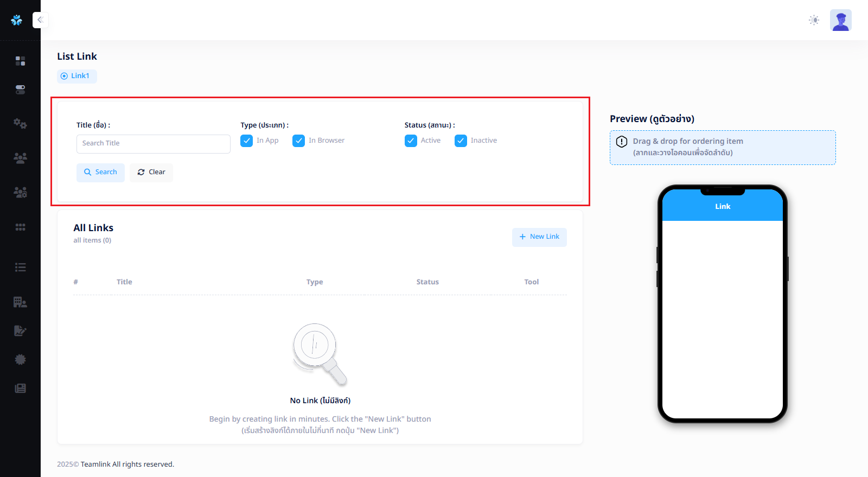The image size is (868, 477).
Task: Open the toggle switches sidebar icon
Action: [20, 90]
